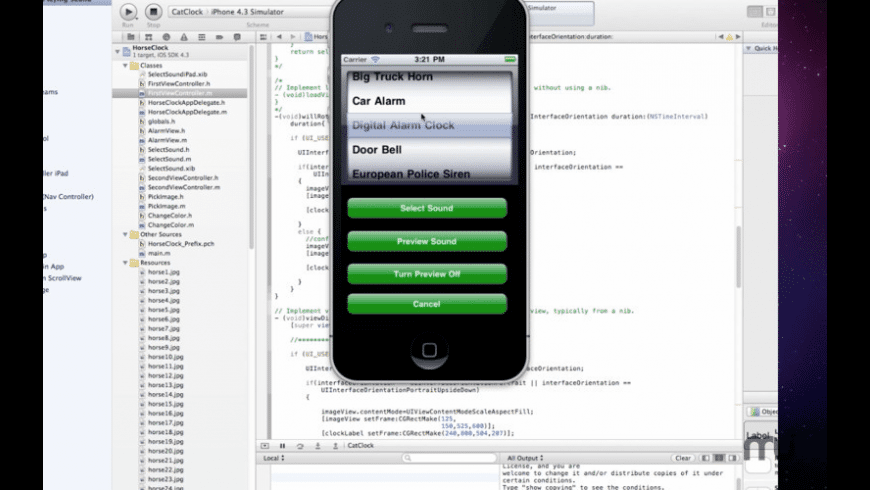Open the Search navigator icon
The width and height of the screenshot is (870, 490).
pos(166,37)
